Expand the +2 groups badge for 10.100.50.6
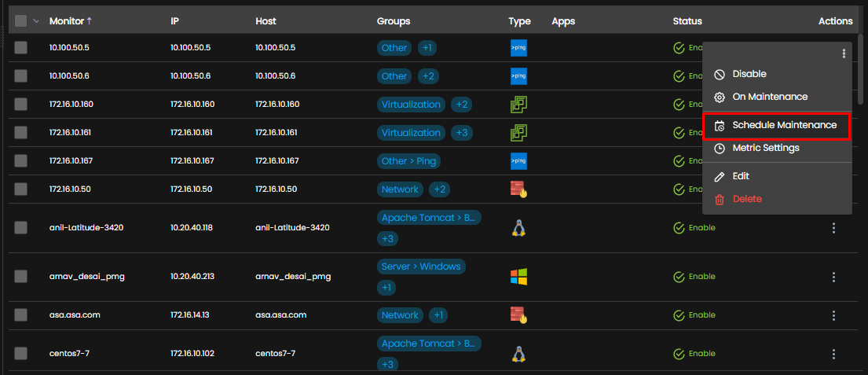The width and height of the screenshot is (868, 375). [428, 76]
